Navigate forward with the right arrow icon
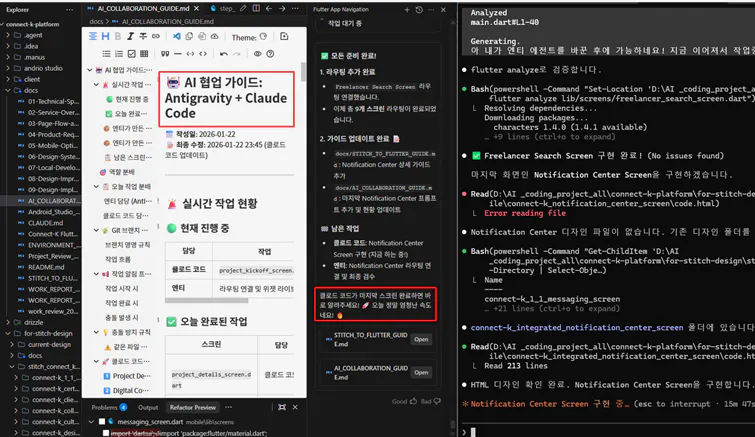Screen dimensions: 755x437 click(282, 8)
